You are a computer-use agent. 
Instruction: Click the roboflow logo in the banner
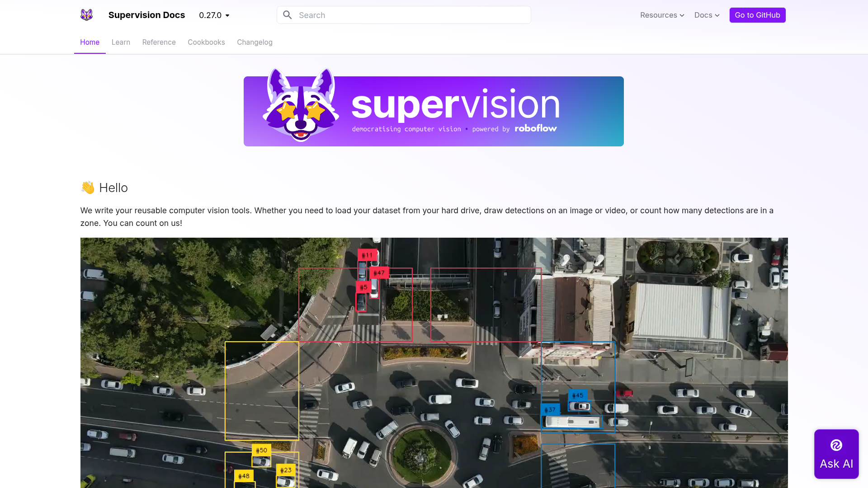click(x=536, y=129)
